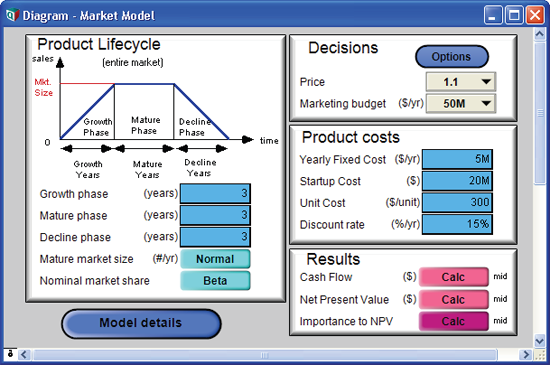
Task: Click the vertical scrollbar thumb
Action: 539,113
